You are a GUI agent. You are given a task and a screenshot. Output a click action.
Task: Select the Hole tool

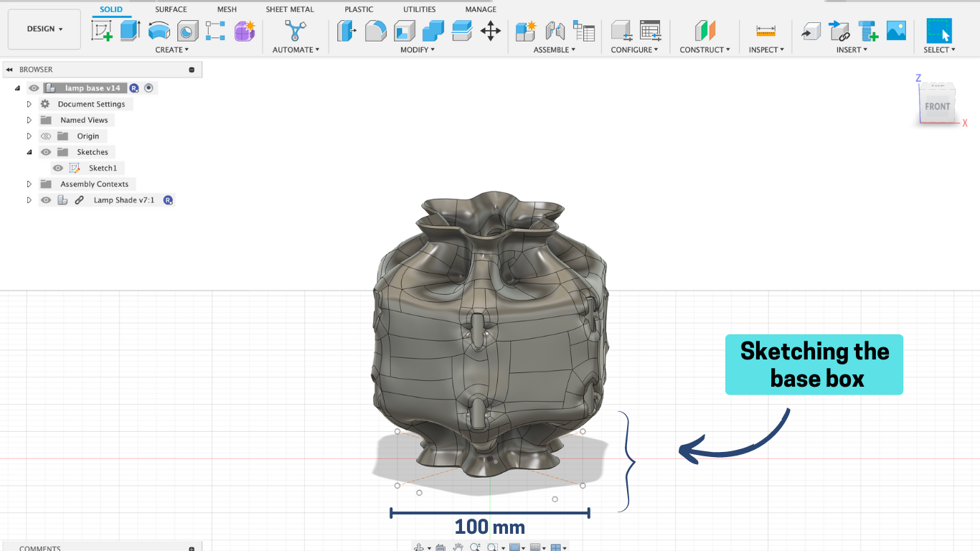(187, 31)
